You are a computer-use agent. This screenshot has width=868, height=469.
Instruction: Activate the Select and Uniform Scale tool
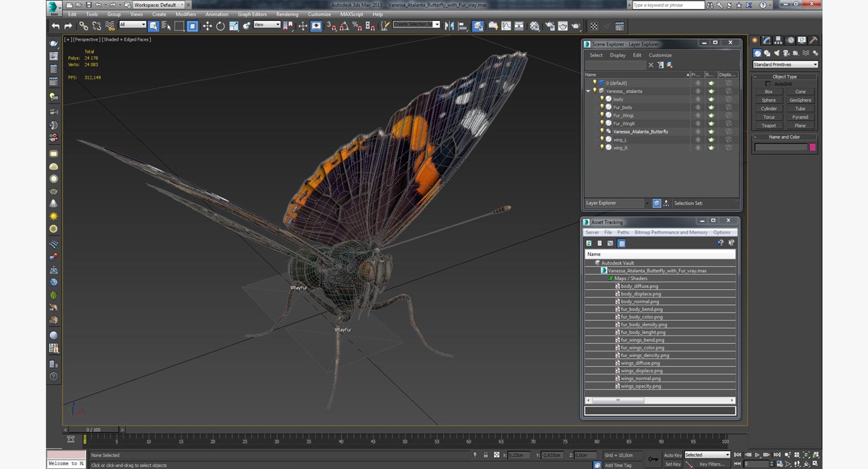(233, 26)
